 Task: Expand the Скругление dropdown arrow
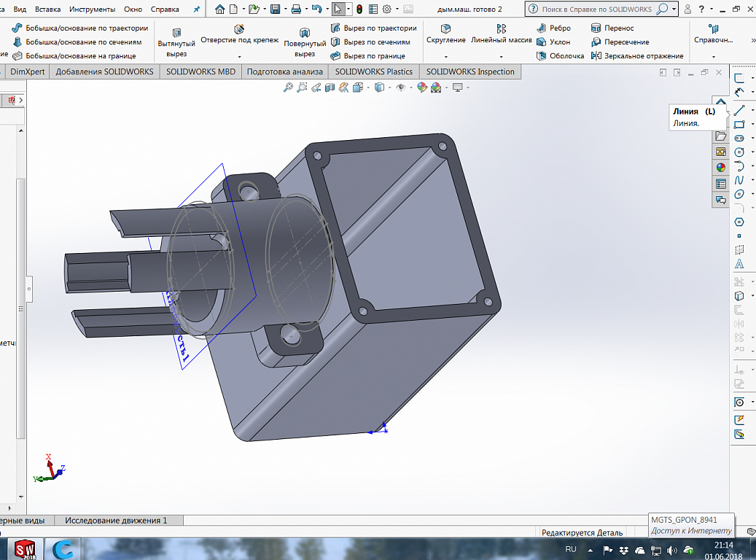click(446, 57)
